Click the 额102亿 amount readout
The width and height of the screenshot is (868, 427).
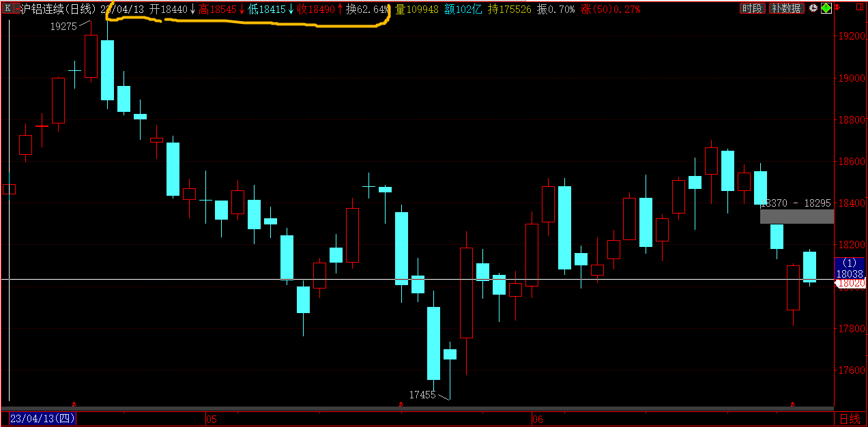click(463, 10)
